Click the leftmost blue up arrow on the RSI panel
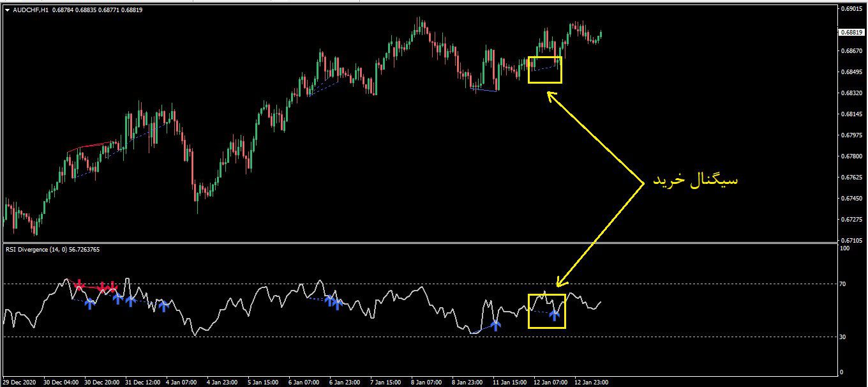 point(89,302)
